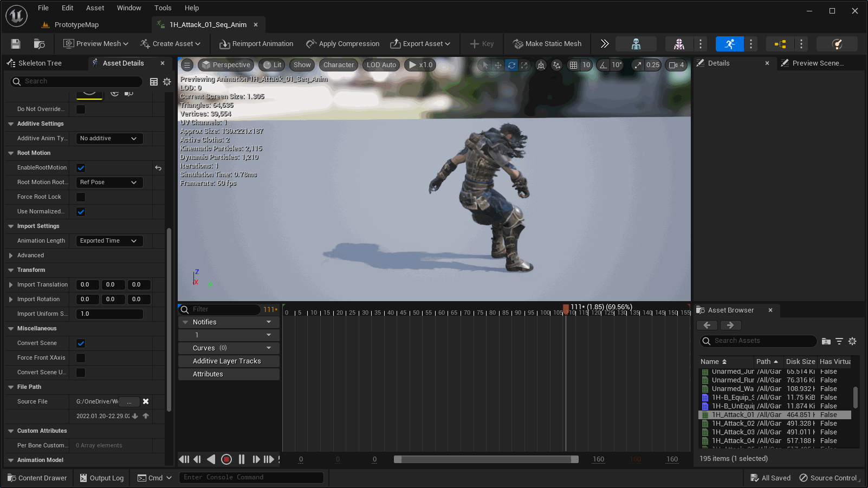This screenshot has width=868, height=488.
Task: Expand hidden toolbar items chevron
Action: pos(605,44)
